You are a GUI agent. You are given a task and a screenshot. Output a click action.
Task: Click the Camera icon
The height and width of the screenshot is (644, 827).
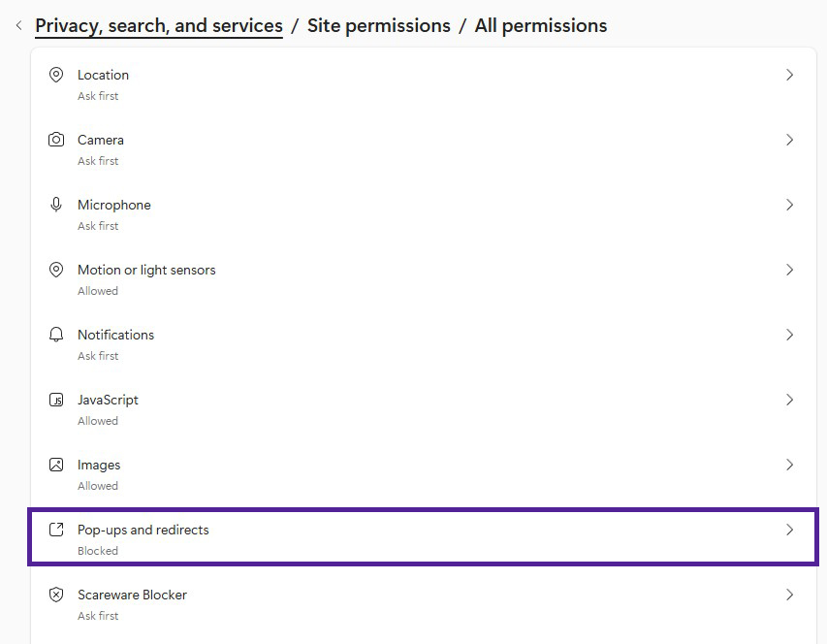[x=56, y=140]
